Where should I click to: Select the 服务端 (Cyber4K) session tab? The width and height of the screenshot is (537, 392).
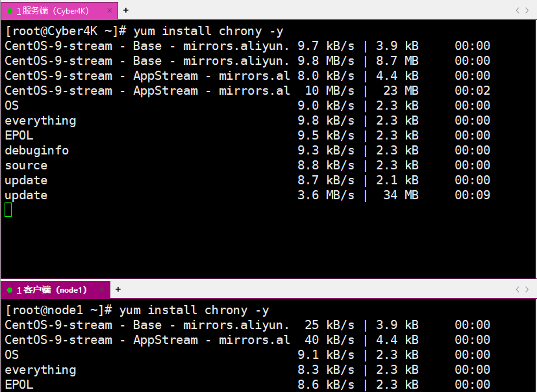[x=59, y=10]
